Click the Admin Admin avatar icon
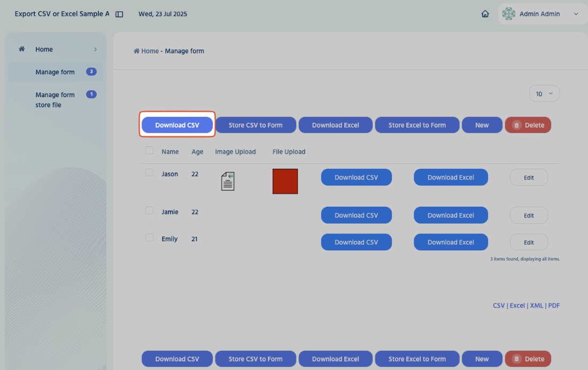This screenshot has width=588, height=370. (509, 14)
